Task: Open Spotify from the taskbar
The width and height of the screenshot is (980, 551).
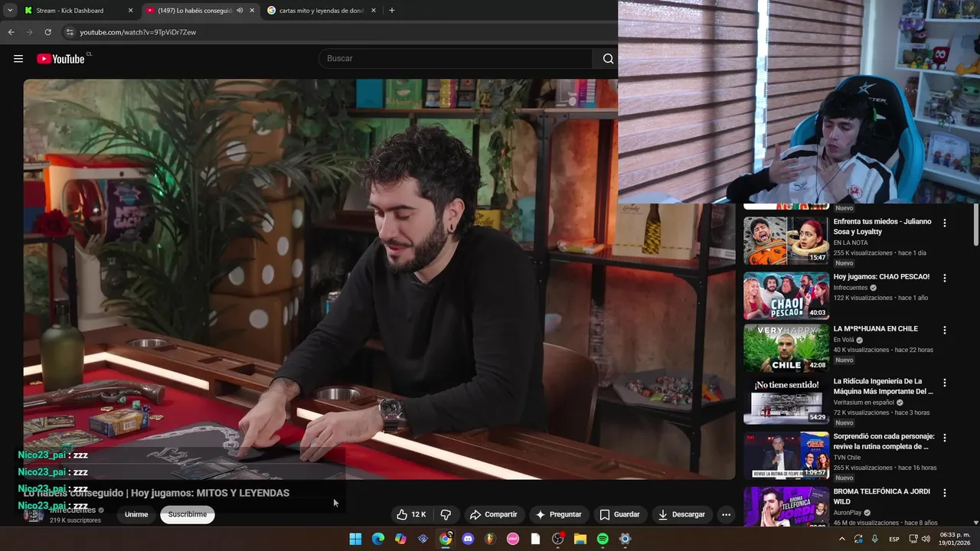Action: point(603,539)
